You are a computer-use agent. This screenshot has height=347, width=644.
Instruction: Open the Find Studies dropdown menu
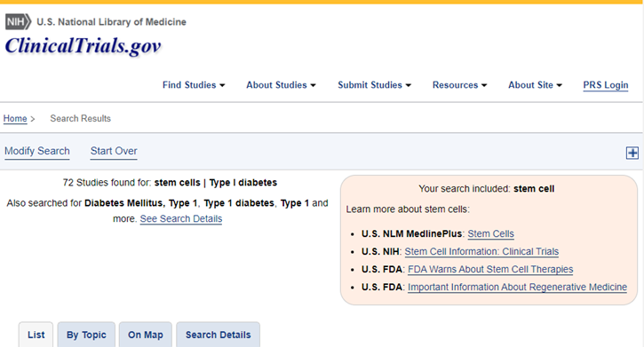click(x=194, y=85)
